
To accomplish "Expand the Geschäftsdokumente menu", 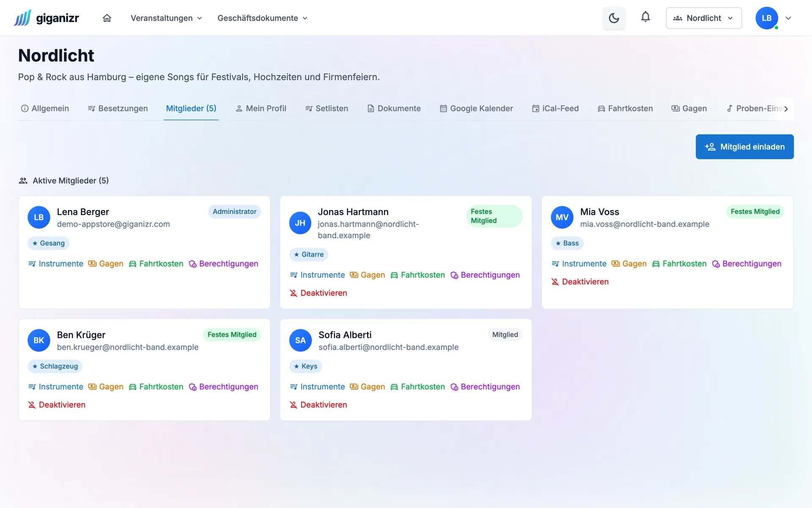I will 262,18.
